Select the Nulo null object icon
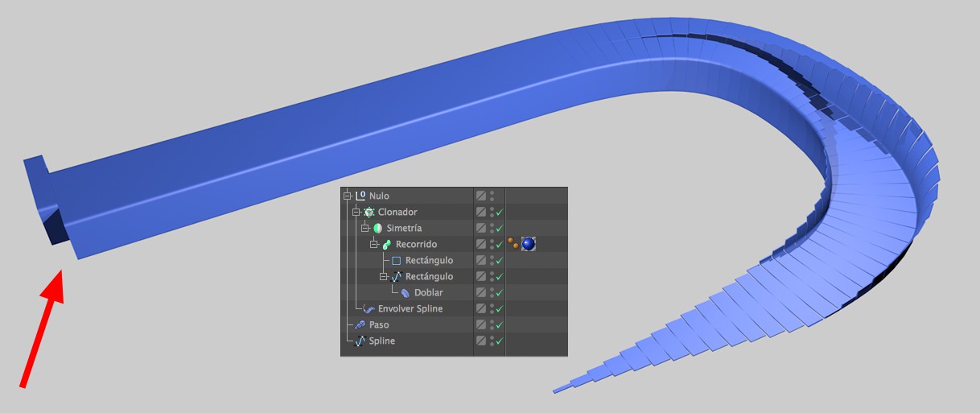Image resolution: width=980 pixels, height=413 pixels. tap(360, 196)
